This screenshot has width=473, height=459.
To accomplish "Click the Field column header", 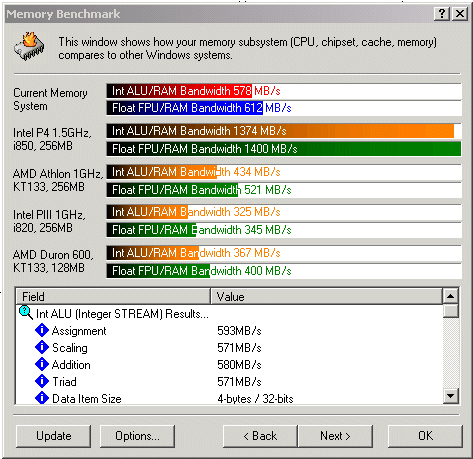I will [113, 296].
